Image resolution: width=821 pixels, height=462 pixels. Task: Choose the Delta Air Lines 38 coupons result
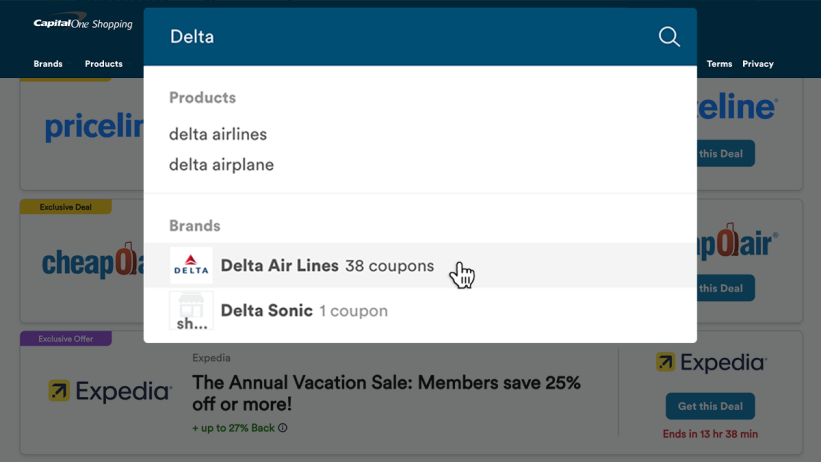(327, 266)
